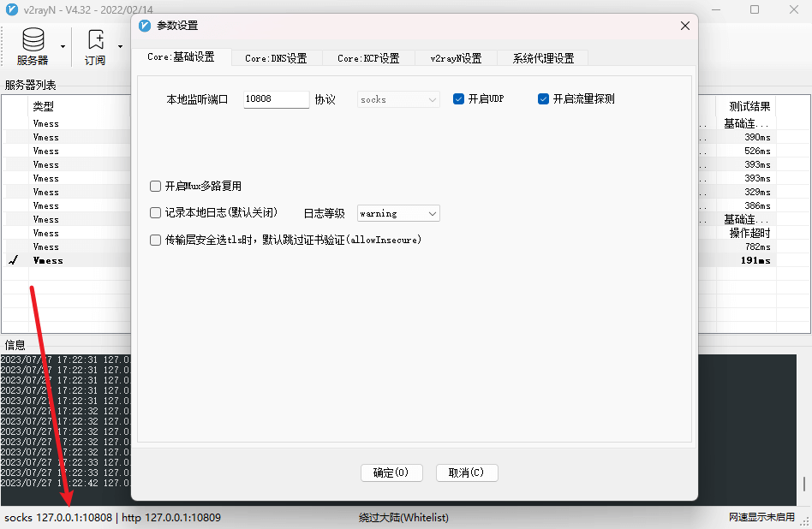This screenshot has width=812, height=529.
Task: Click the 确定(O) confirm button
Action: pyautogui.click(x=391, y=472)
